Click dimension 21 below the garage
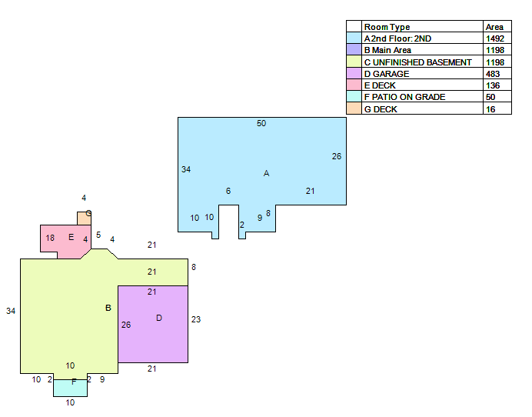The height and width of the screenshot is (417, 532). tap(151, 369)
